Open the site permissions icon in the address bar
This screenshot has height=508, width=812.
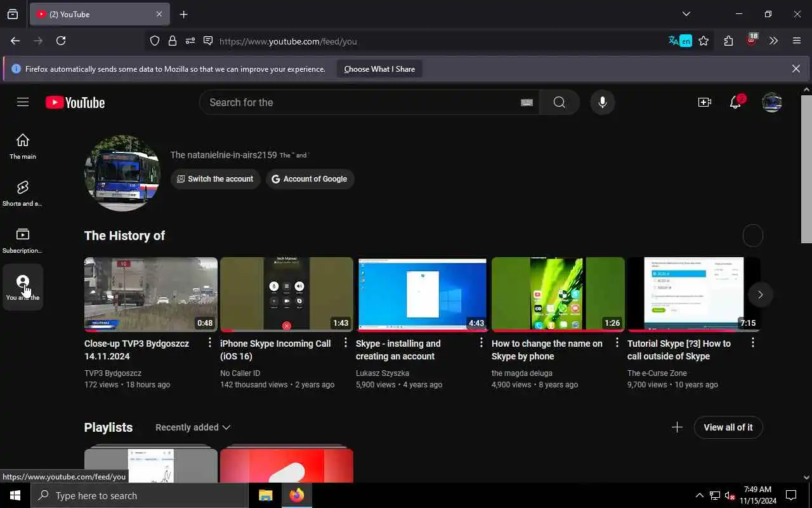point(190,41)
